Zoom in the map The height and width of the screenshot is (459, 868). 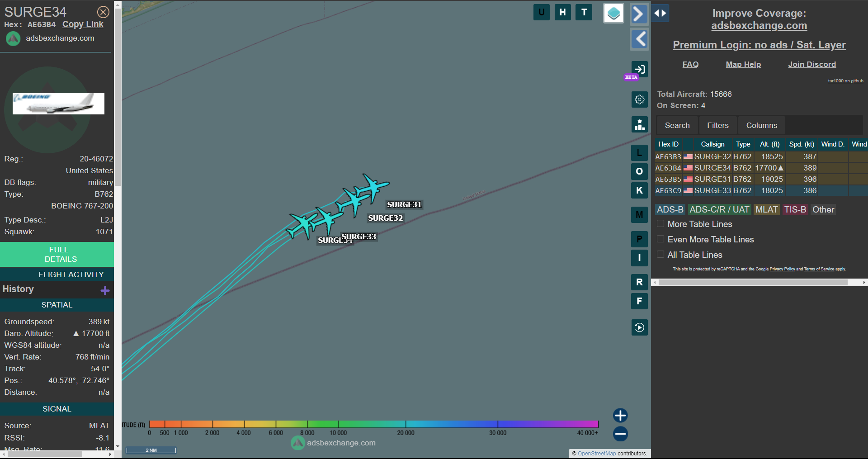[620, 415]
